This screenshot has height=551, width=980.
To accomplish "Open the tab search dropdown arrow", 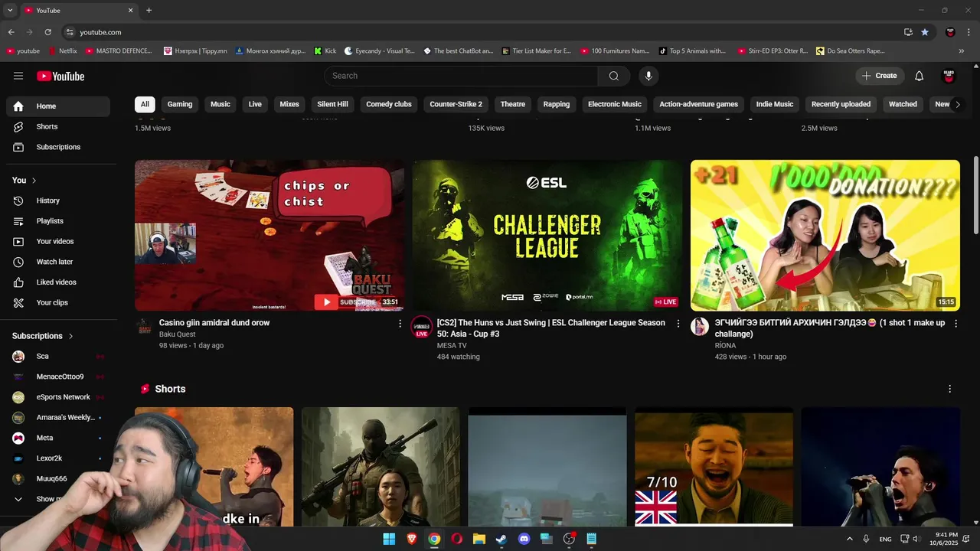I will (x=10, y=11).
